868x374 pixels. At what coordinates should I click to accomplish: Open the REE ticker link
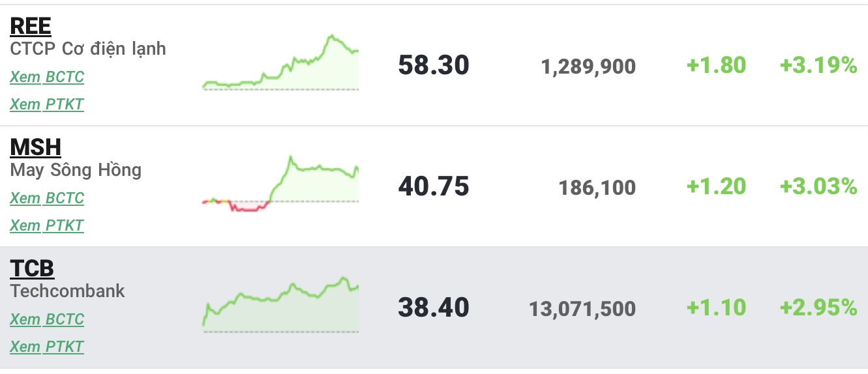point(31,26)
